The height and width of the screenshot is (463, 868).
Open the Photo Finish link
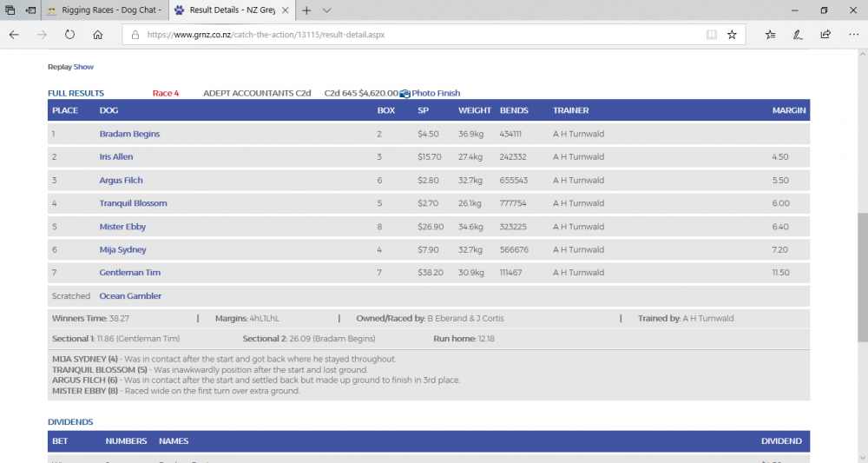click(435, 93)
